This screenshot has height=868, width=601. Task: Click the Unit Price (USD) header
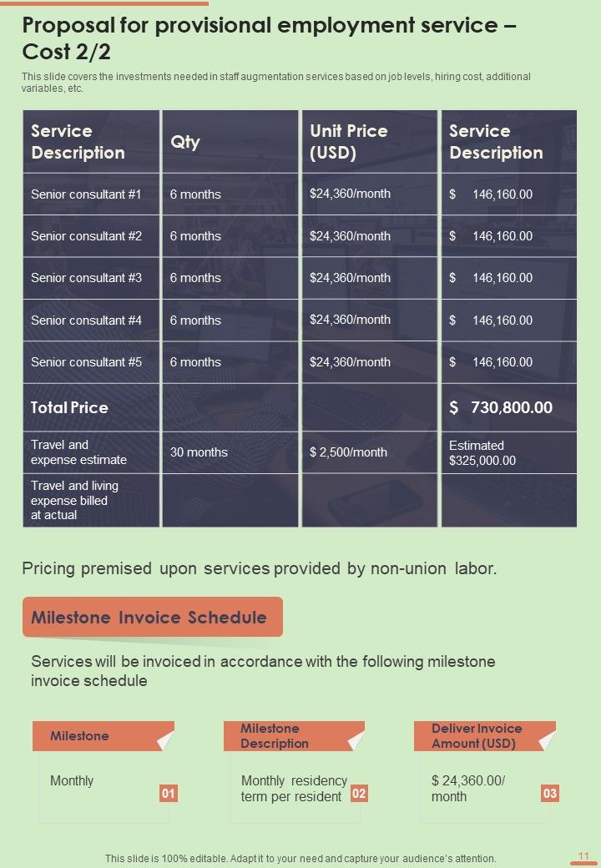click(x=369, y=141)
